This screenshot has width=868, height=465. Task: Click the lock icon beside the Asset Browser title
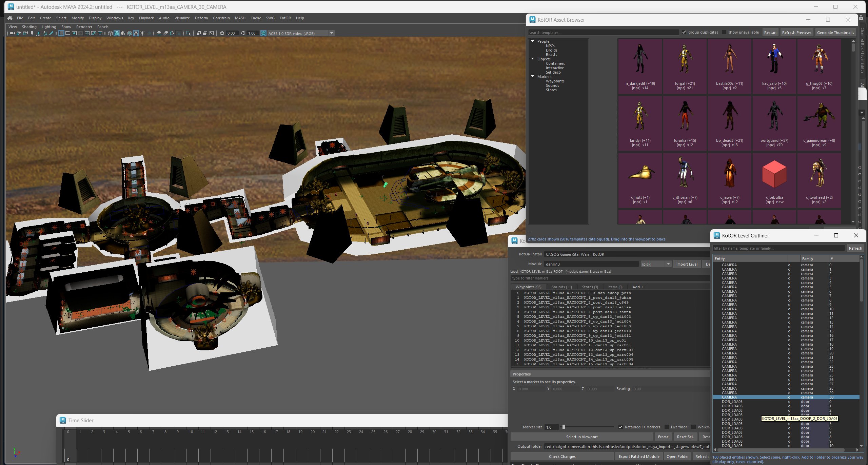coord(861,18)
